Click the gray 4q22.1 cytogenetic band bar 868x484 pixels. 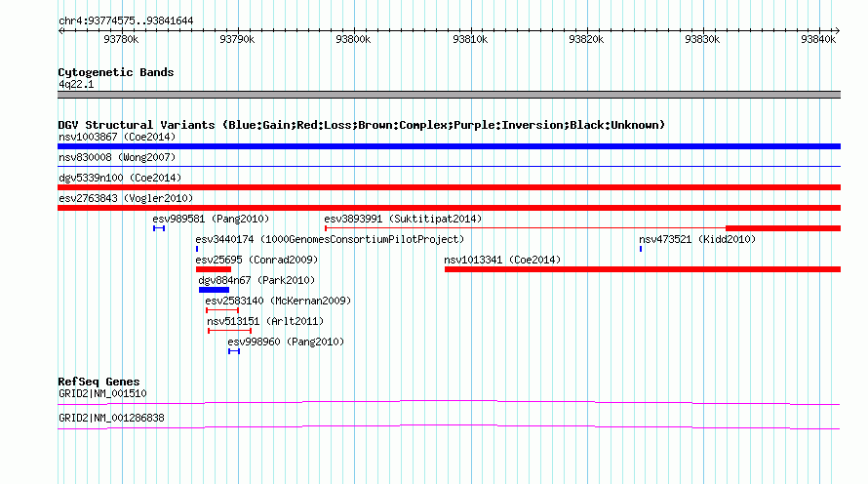click(449, 95)
